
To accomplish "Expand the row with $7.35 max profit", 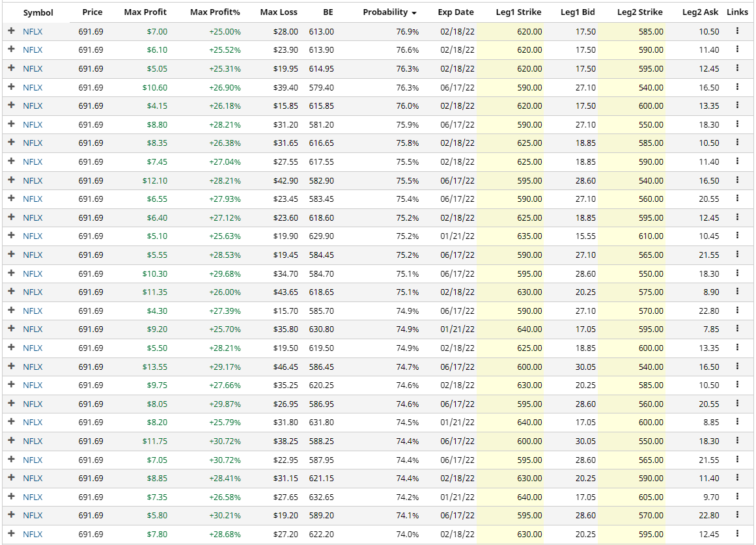I will pyautogui.click(x=12, y=496).
